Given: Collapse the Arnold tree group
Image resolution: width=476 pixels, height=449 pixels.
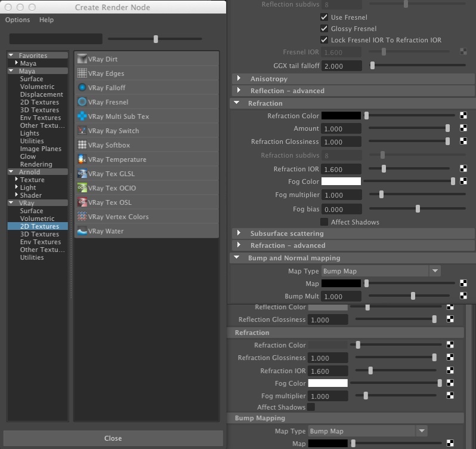Looking at the screenshot, I should [11, 171].
